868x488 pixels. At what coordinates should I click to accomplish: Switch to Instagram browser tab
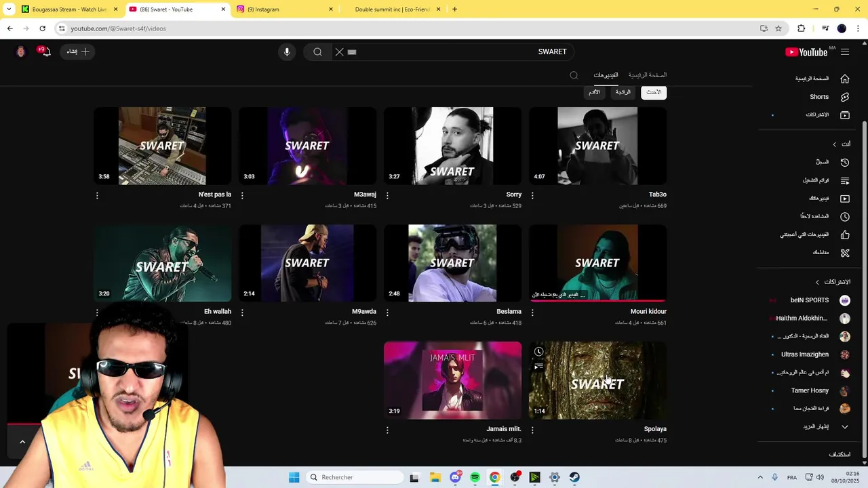point(285,9)
